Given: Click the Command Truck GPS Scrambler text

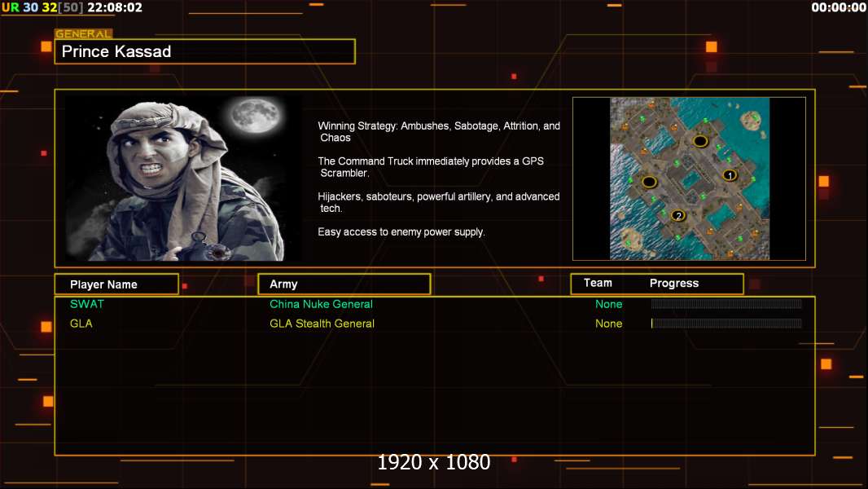Looking at the screenshot, I should point(431,167).
